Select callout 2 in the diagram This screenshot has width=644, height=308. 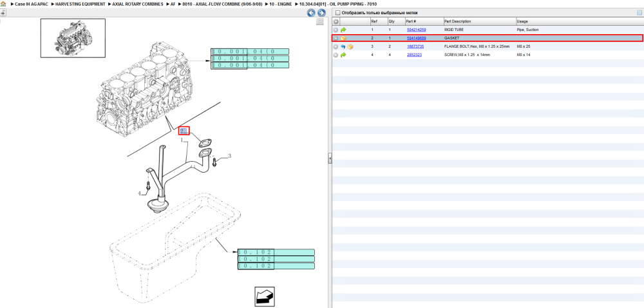[184, 131]
